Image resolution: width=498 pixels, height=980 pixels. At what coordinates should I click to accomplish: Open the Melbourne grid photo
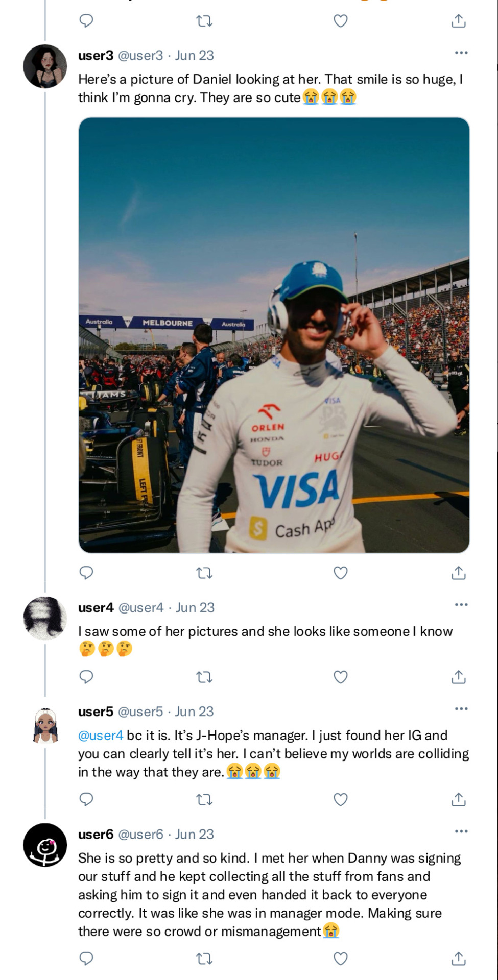(274, 335)
